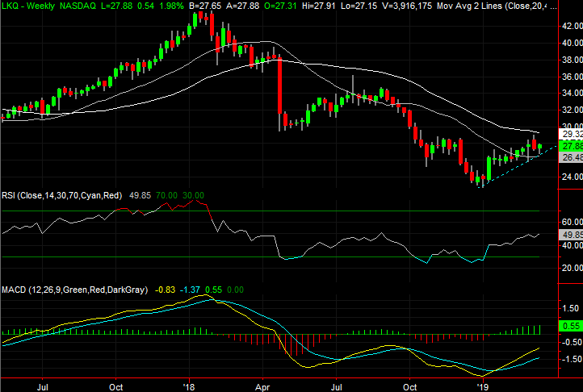The image size is (583, 392).
Task: Click the B=27.65 bid value
Action: [205, 6]
